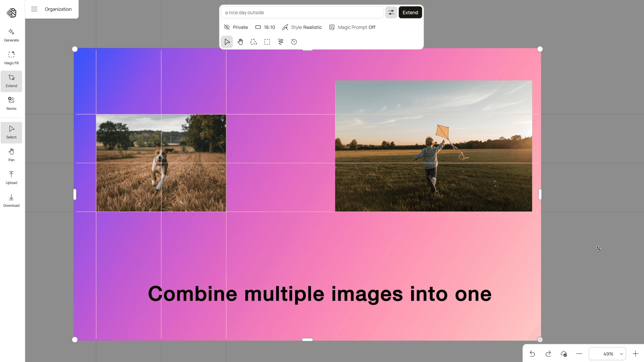This screenshot has width=644, height=362.
Task: Open the generation history icon
Action: (294, 42)
